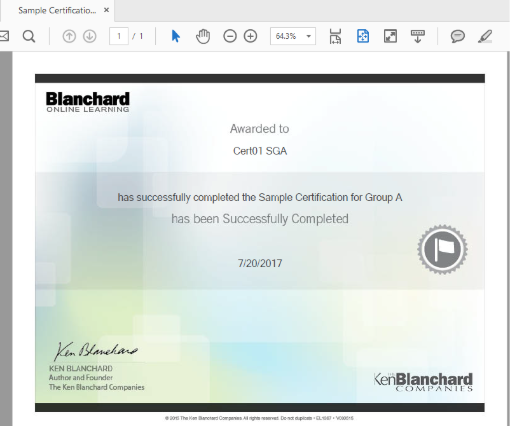This screenshot has width=510, height=426.
Task: Click the 'KEN BLANCHARD' name text
Action: (81, 368)
